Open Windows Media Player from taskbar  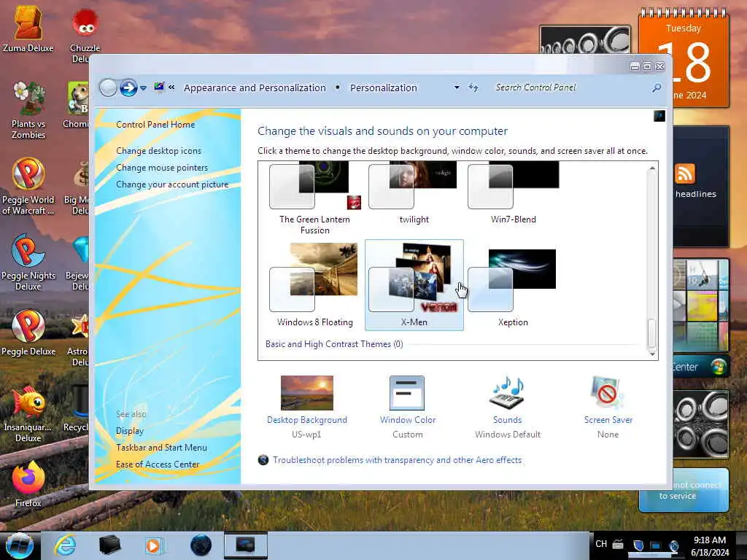pos(153,545)
